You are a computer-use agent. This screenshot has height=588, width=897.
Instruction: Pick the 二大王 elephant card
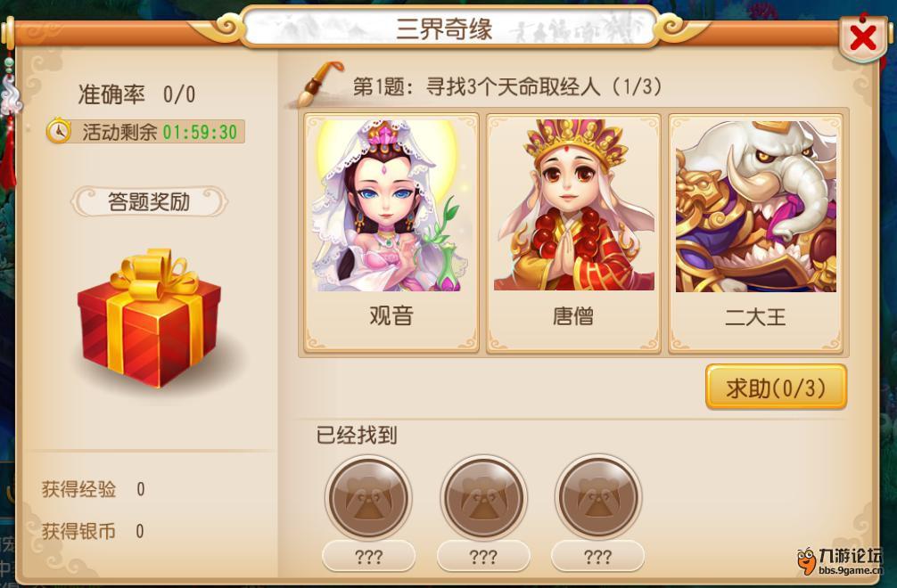(755, 232)
